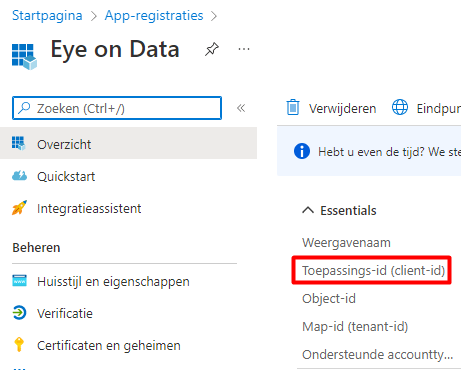Collapse the sidebar with double chevron
461x370 pixels.
[241, 108]
